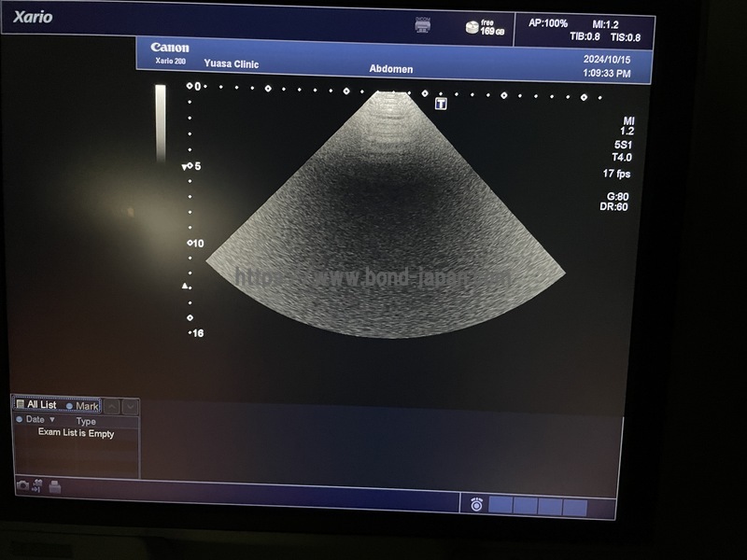This screenshot has width=747, height=560.
Task: Click the first trackball function slot
Action: [501, 506]
